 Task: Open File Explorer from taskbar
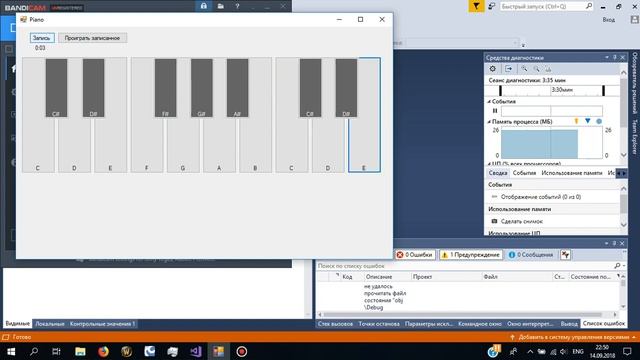[80, 351]
